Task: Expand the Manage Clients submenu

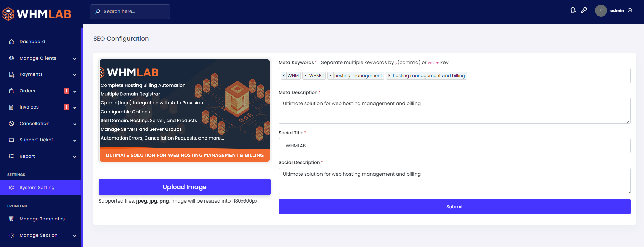Action: (74, 59)
